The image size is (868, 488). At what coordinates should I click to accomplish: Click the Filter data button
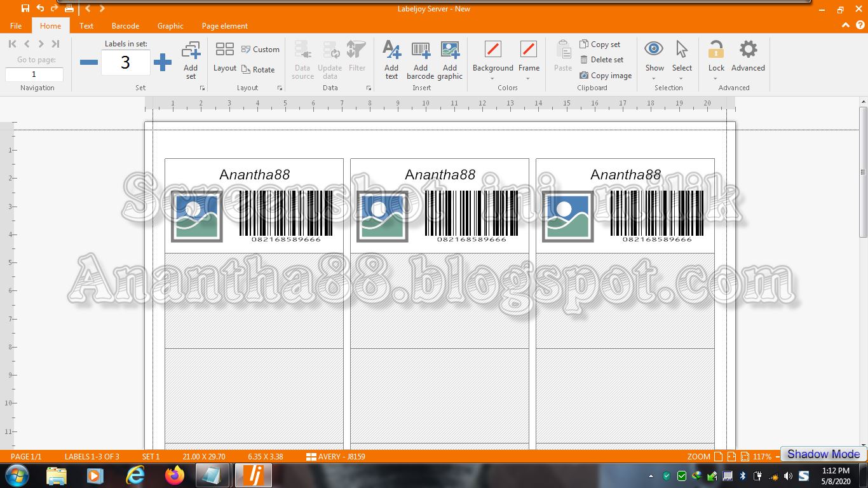tap(357, 57)
